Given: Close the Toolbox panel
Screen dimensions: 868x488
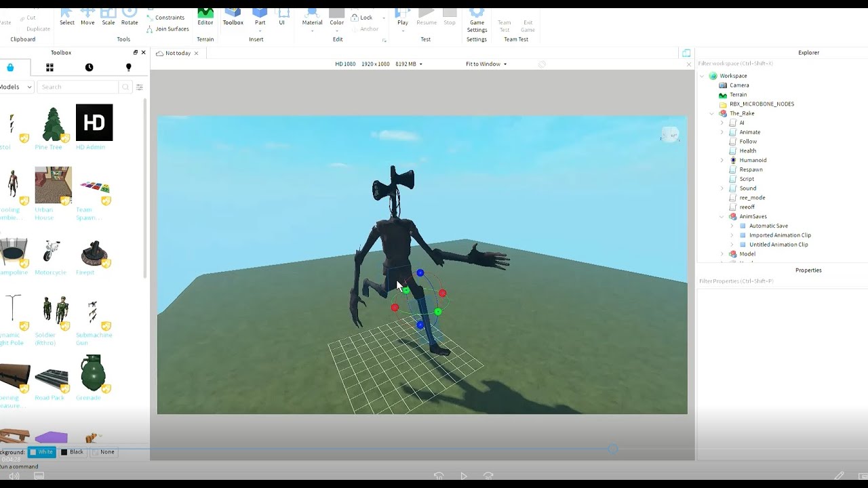Looking at the screenshot, I should (143, 52).
